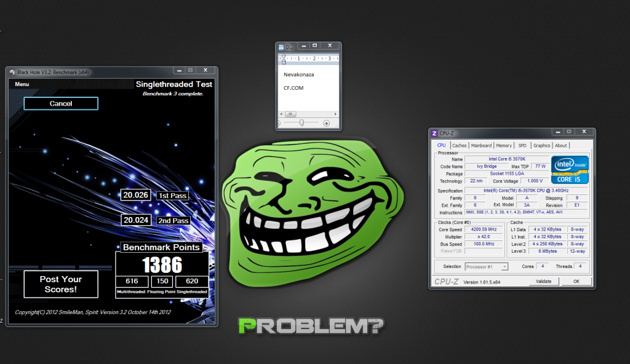Click the Singlethreaded Test heading

tap(173, 84)
